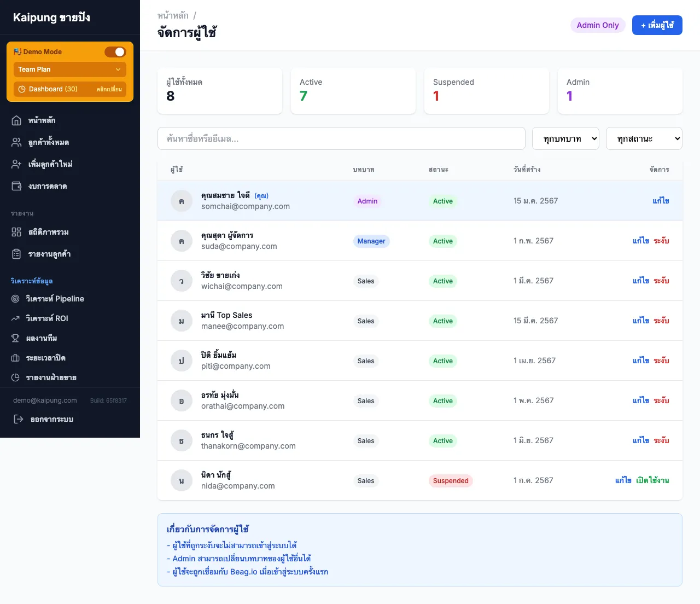This screenshot has height=604, width=700.
Task: Click the all customers people icon
Action: point(16,142)
